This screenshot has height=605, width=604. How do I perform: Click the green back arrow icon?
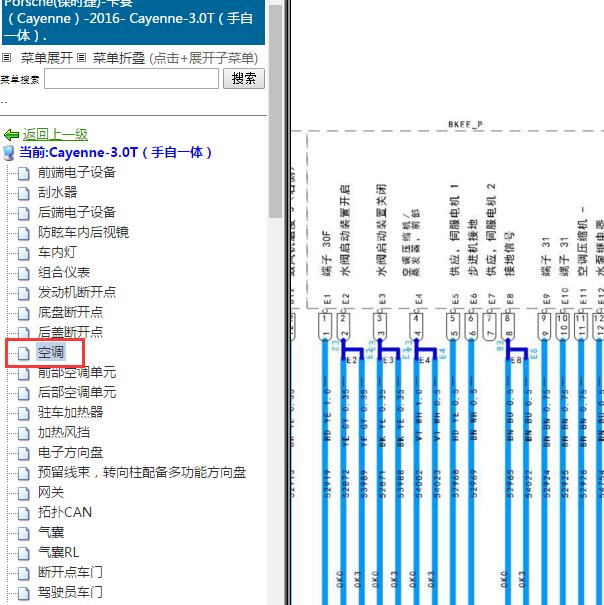click(11, 135)
